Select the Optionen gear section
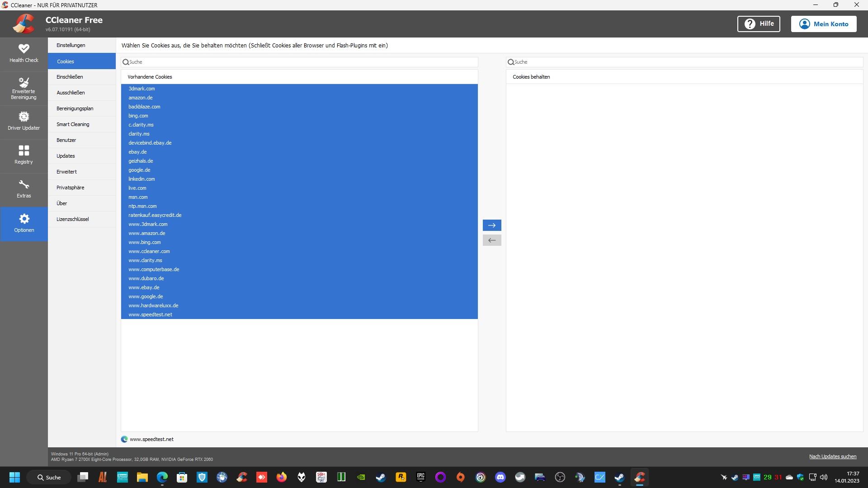 [24, 224]
